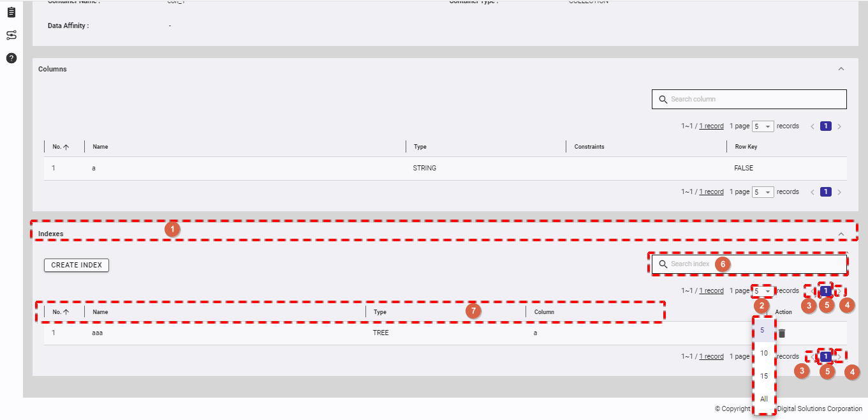Go to previous page below the Indexes table
This screenshot has width=868, height=420.
coord(813,357)
